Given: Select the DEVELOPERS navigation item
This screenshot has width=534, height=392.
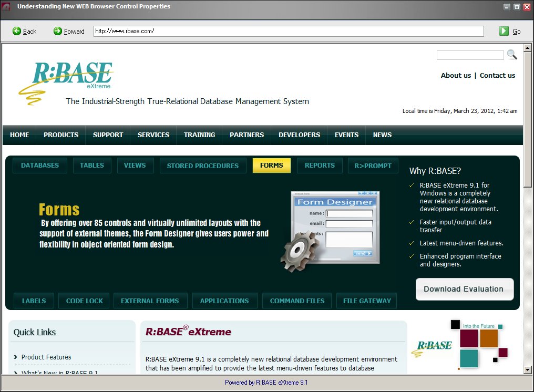Looking at the screenshot, I should tap(299, 135).
